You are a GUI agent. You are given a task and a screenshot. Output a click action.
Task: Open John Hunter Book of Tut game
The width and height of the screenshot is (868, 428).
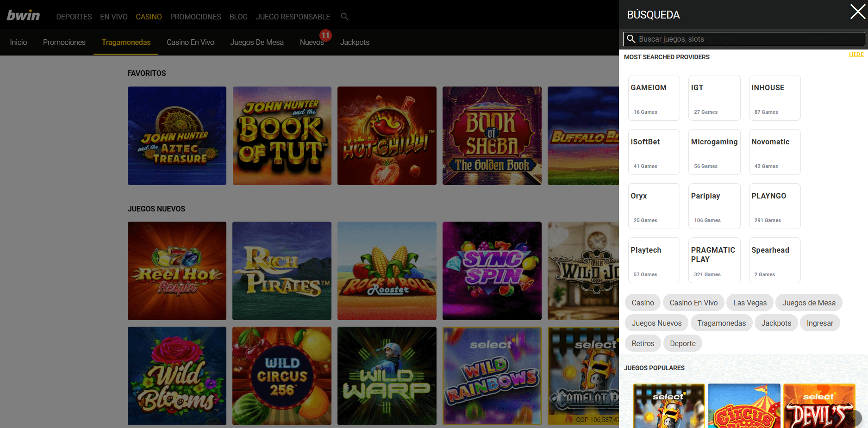282,136
